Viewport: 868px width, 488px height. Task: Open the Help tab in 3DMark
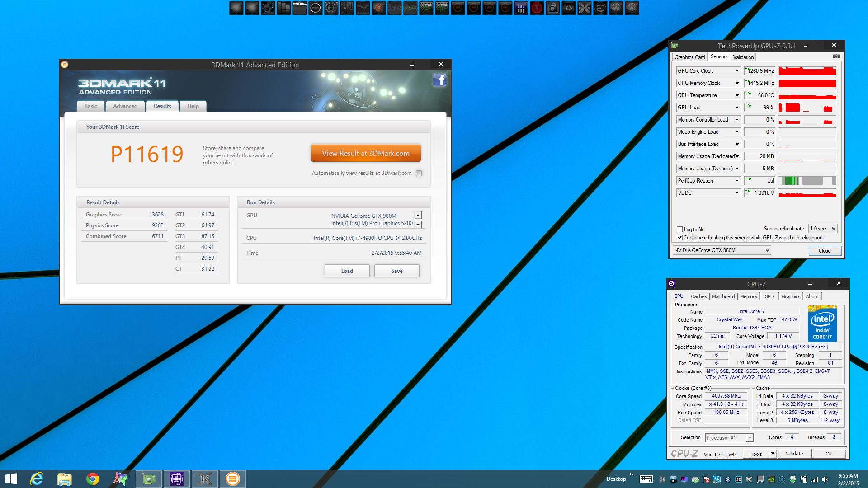193,106
